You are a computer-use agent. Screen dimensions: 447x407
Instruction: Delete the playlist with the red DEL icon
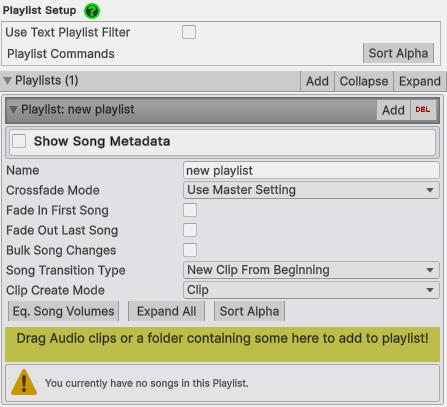click(423, 110)
